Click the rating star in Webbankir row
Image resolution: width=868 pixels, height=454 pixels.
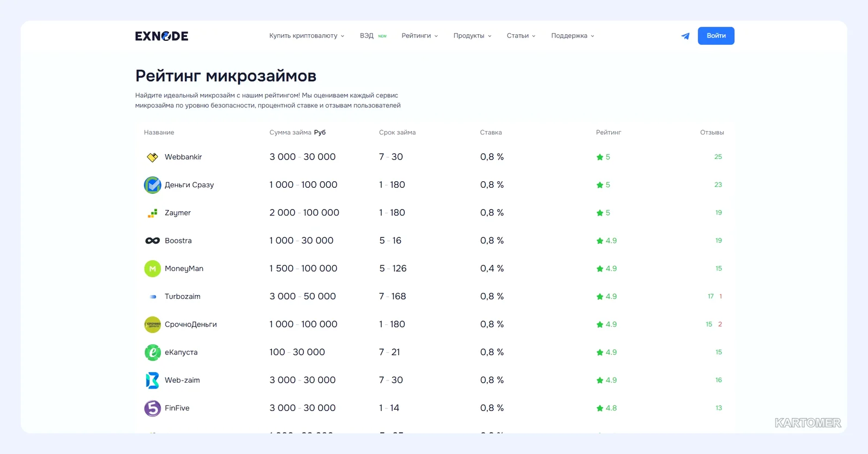tap(600, 157)
